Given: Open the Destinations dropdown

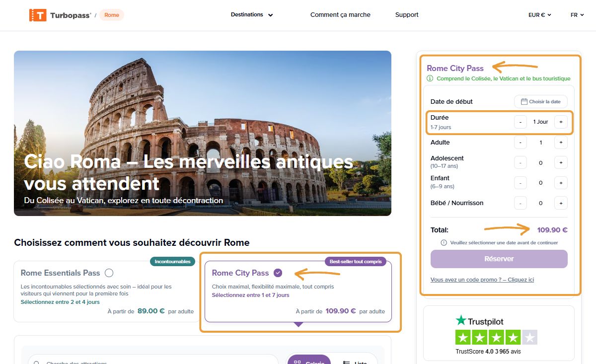Looking at the screenshot, I should (x=251, y=15).
